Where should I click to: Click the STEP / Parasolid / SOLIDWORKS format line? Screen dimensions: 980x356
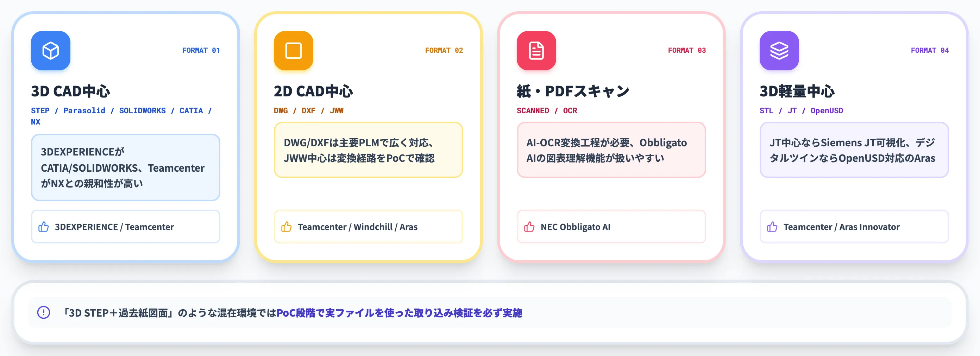(x=122, y=116)
